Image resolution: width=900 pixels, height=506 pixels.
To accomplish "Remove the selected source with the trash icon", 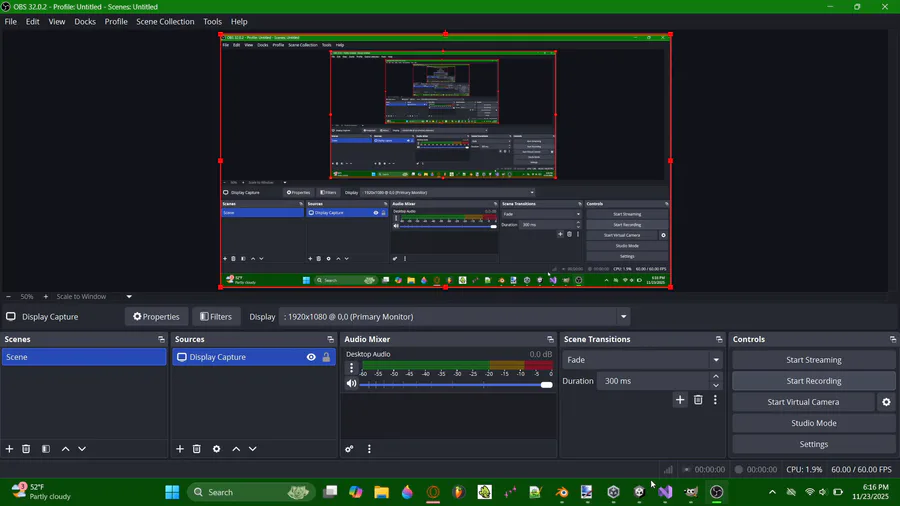I will click(x=196, y=449).
